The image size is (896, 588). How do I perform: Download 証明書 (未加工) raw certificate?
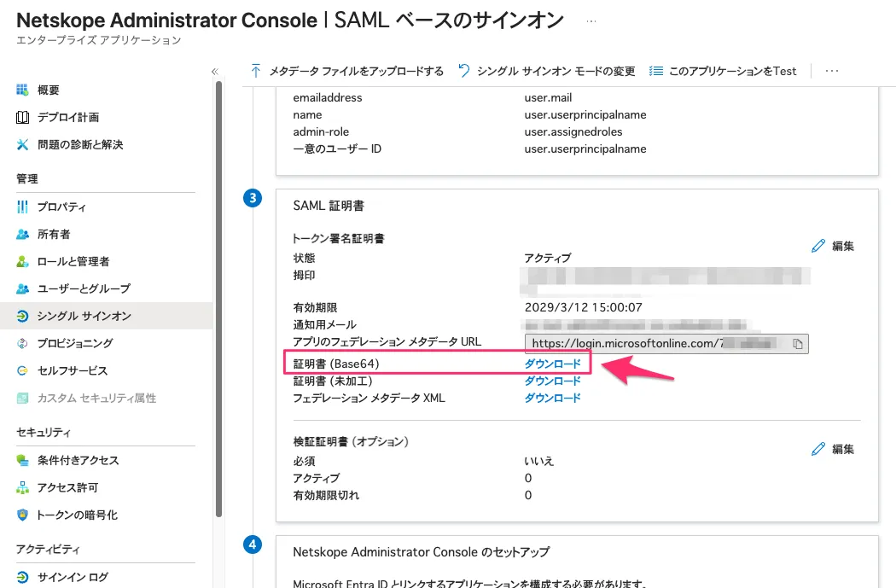552,381
